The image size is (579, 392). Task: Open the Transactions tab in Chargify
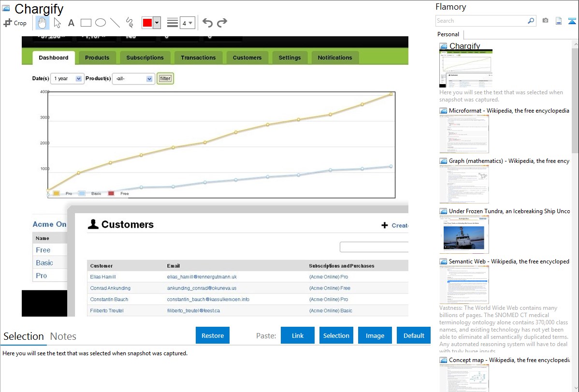click(198, 58)
